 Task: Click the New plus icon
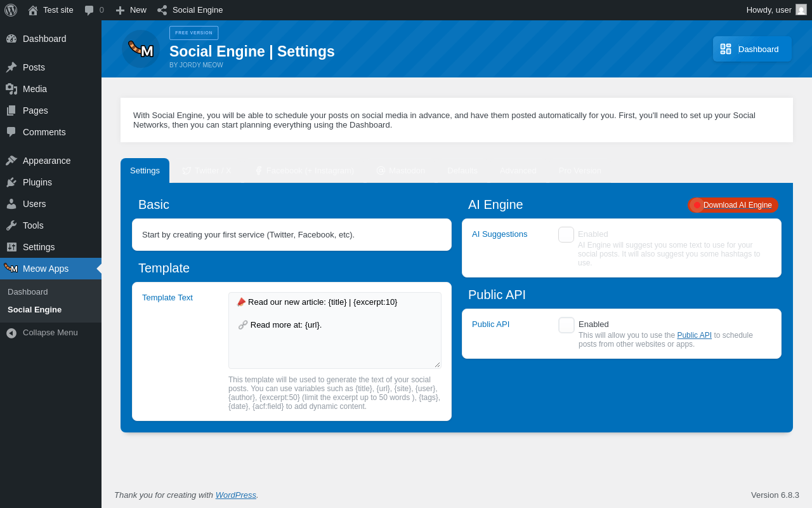coord(120,10)
